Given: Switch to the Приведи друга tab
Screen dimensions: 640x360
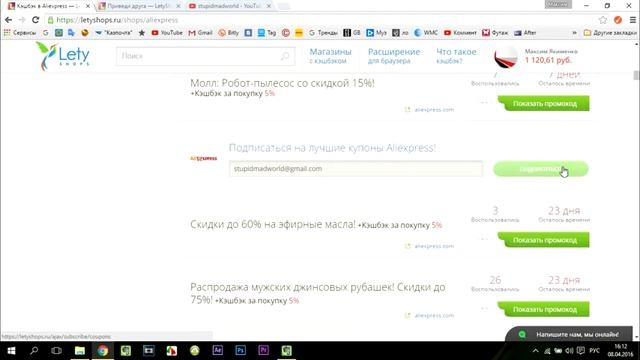Looking at the screenshot, I should click(x=138, y=6).
